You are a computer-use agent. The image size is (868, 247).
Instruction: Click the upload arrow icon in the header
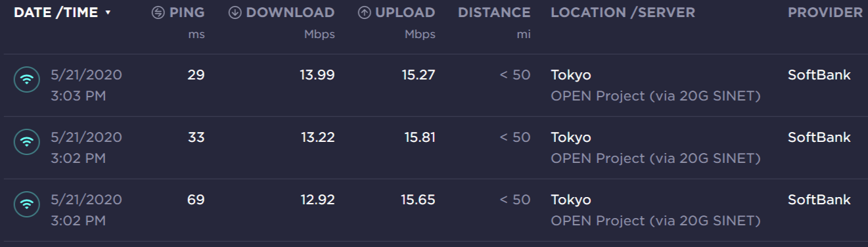click(364, 12)
